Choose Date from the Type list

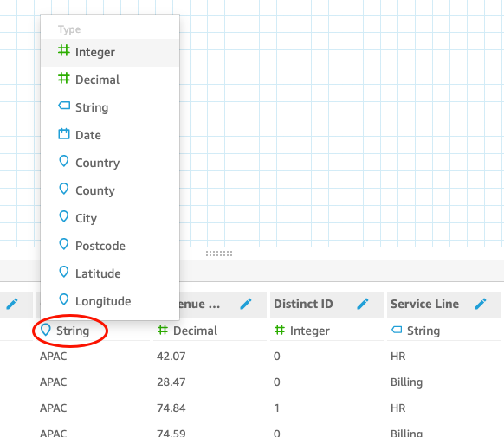coord(110,135)
